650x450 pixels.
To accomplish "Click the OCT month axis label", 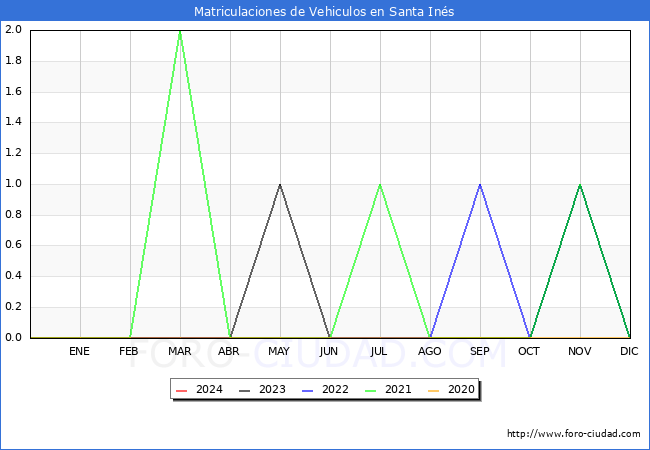I will pos(529,351).
